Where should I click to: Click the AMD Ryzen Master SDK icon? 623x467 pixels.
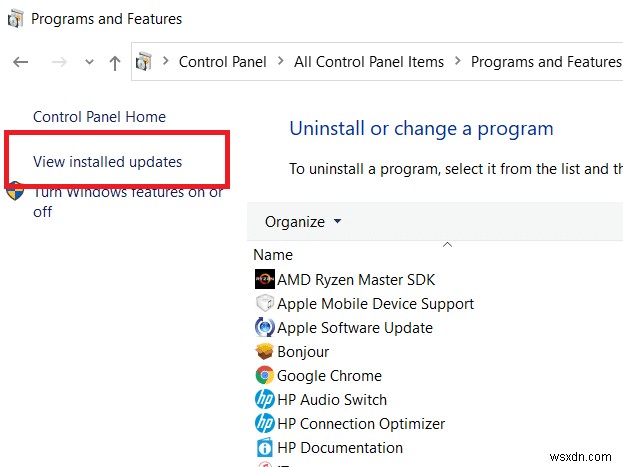[x=265, y=279]
